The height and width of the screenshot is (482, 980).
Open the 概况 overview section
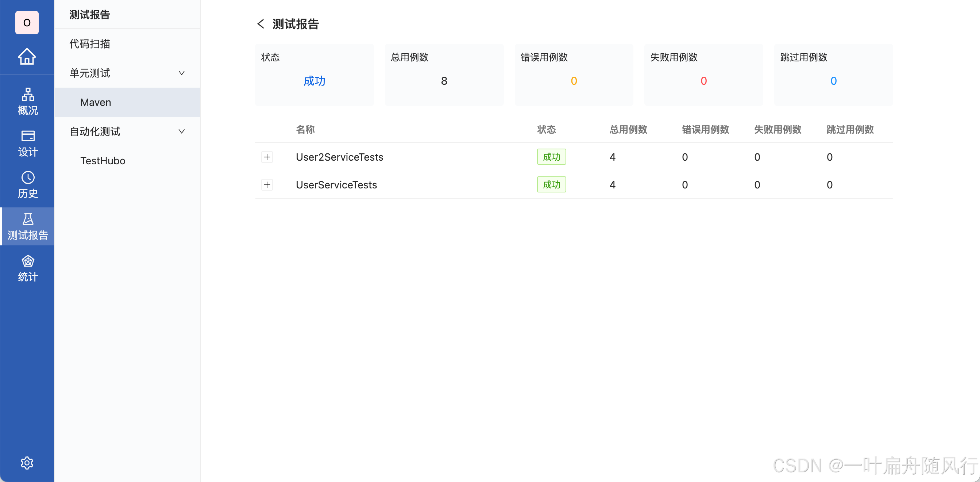(28, 102)
